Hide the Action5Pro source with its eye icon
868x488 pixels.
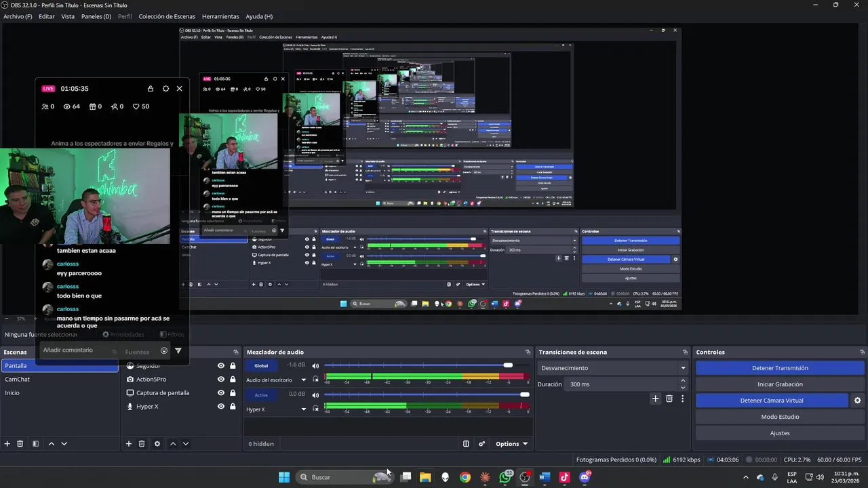click(220, 380)
